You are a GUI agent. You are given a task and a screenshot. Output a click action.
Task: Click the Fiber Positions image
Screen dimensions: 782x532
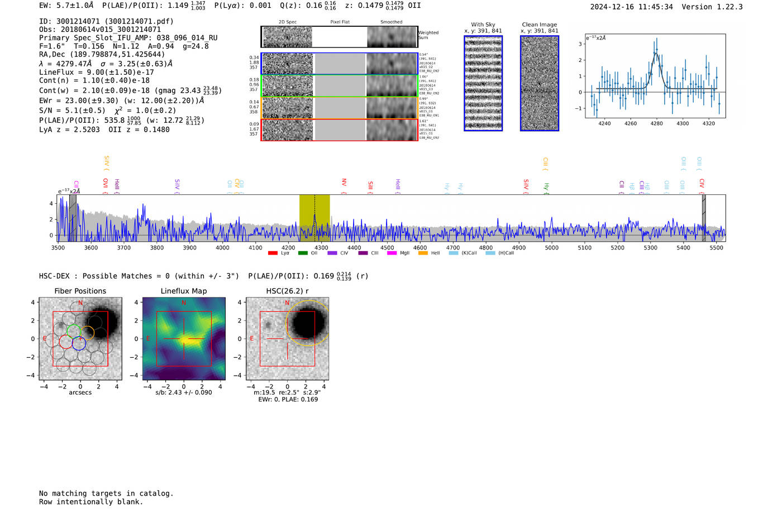point(80,339)
